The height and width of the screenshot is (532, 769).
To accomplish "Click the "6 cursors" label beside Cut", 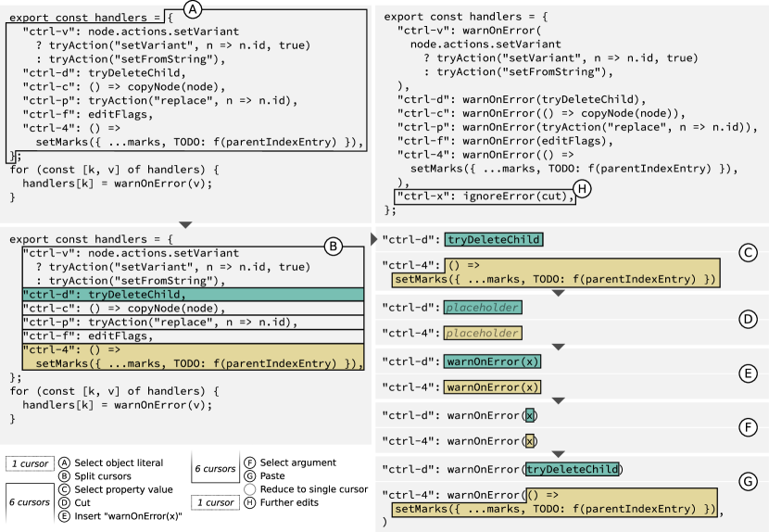I will tap(30, 502).
